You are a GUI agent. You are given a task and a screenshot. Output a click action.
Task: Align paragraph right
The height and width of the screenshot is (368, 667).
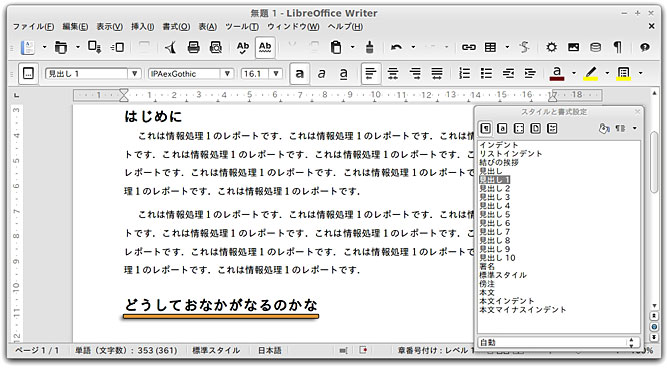pyautogui.click(x=415, y=74)
